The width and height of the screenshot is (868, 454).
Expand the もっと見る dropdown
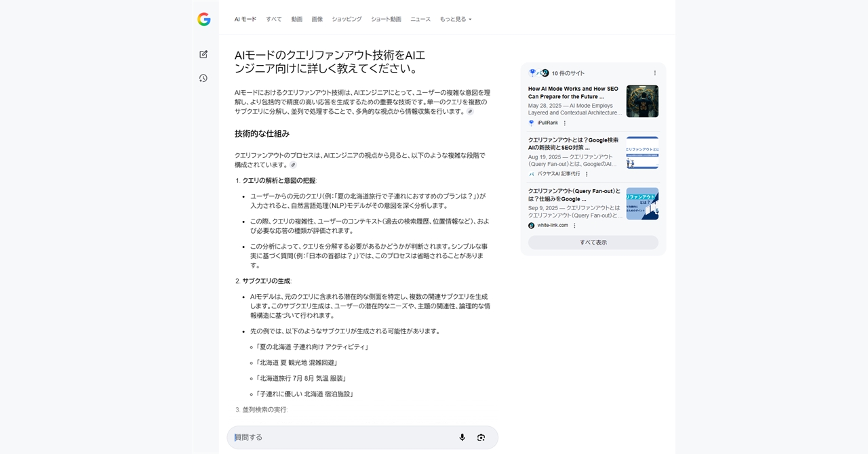[x=455, y=19]
